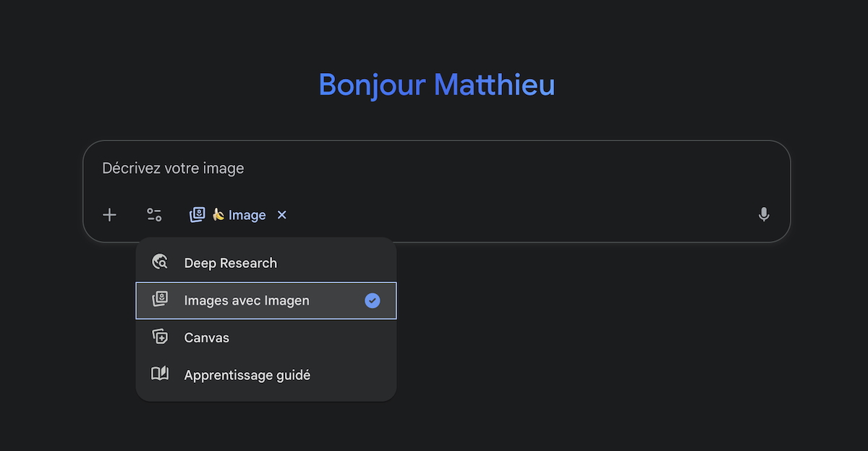The height and width of the screenshot is (451, 868).
Task: Click the Canvas icon in the menu
Action: [x=160, y=337]
